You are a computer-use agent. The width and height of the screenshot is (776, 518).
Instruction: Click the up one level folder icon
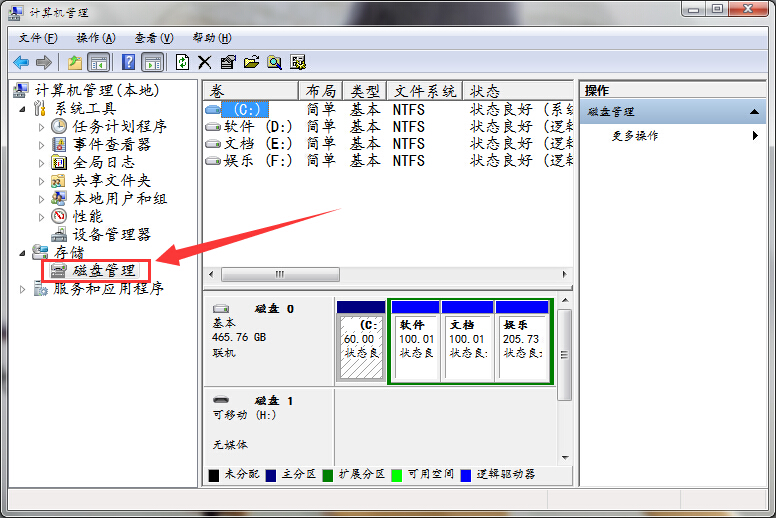(x=75, y=62)
